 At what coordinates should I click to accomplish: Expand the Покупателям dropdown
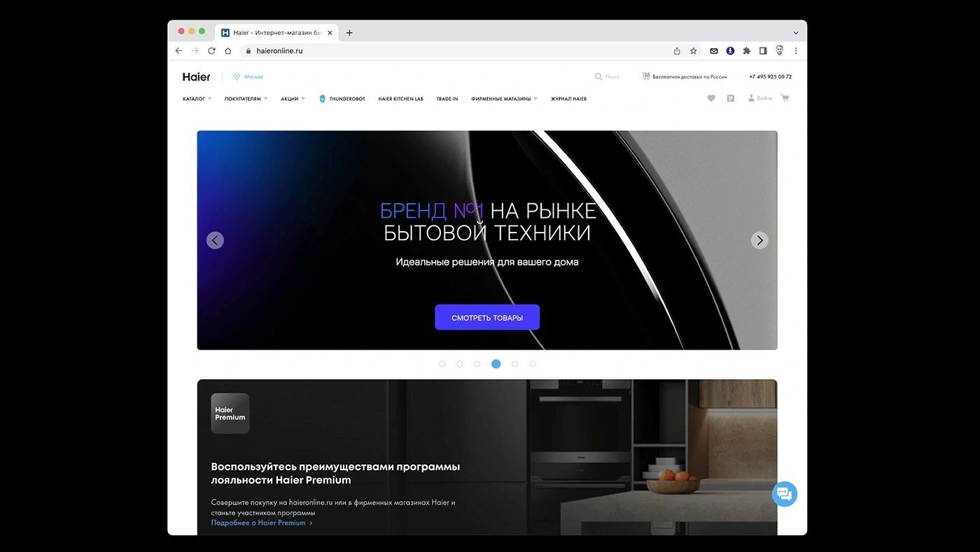pyautogui.click(x=246, y=99)
